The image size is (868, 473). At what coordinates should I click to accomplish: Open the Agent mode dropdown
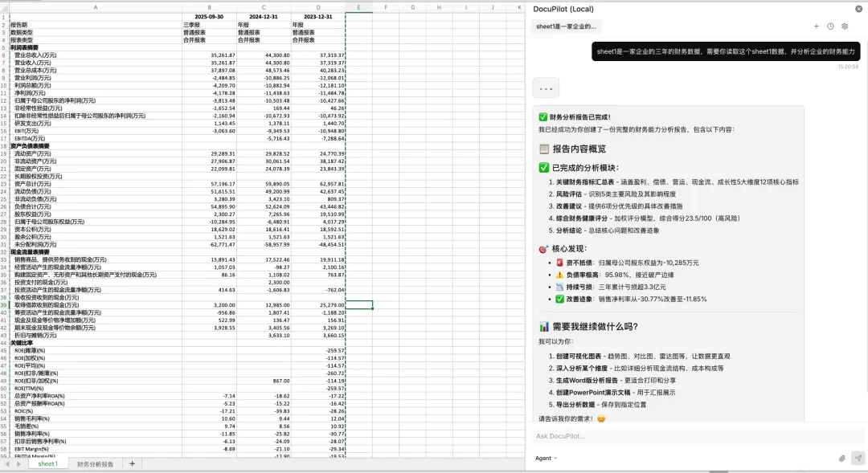click(x=546, y=458)
